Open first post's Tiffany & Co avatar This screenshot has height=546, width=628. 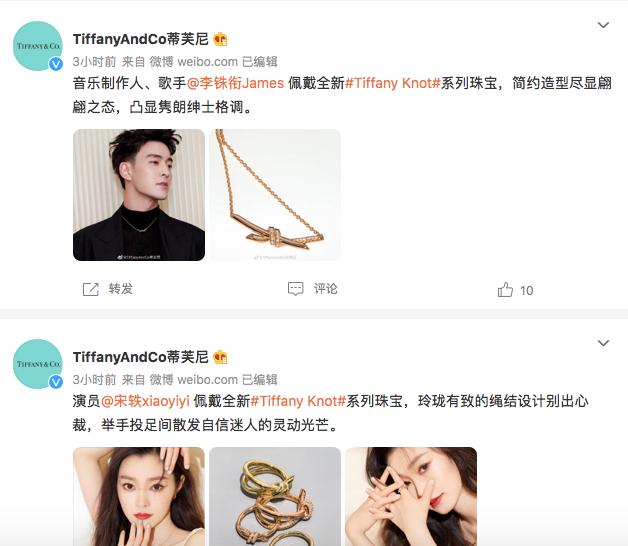[38, 46]
